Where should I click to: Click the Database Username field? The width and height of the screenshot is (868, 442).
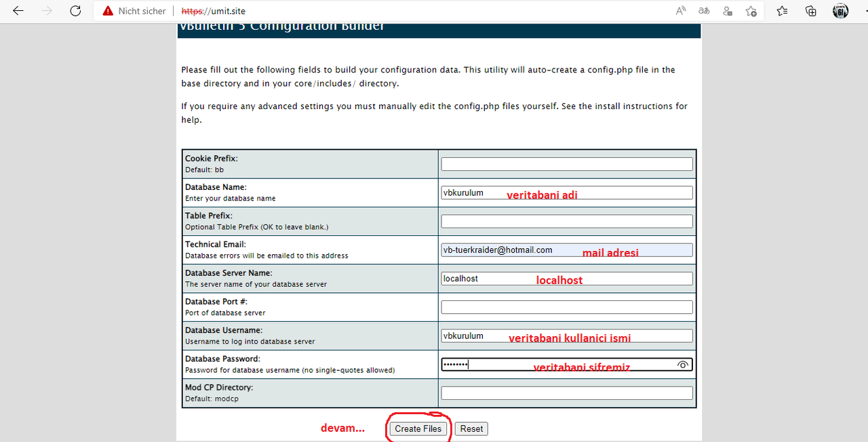(x=567, y=336)
